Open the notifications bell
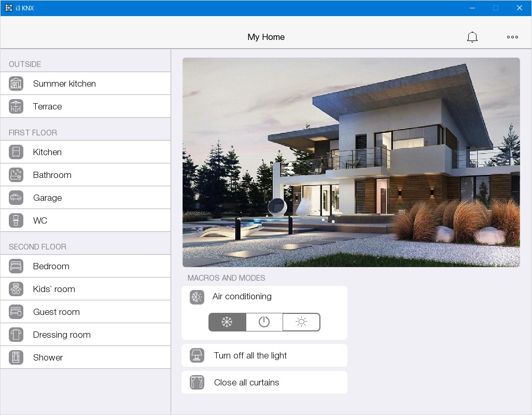 pyautogui.click(x=472, y=37)
